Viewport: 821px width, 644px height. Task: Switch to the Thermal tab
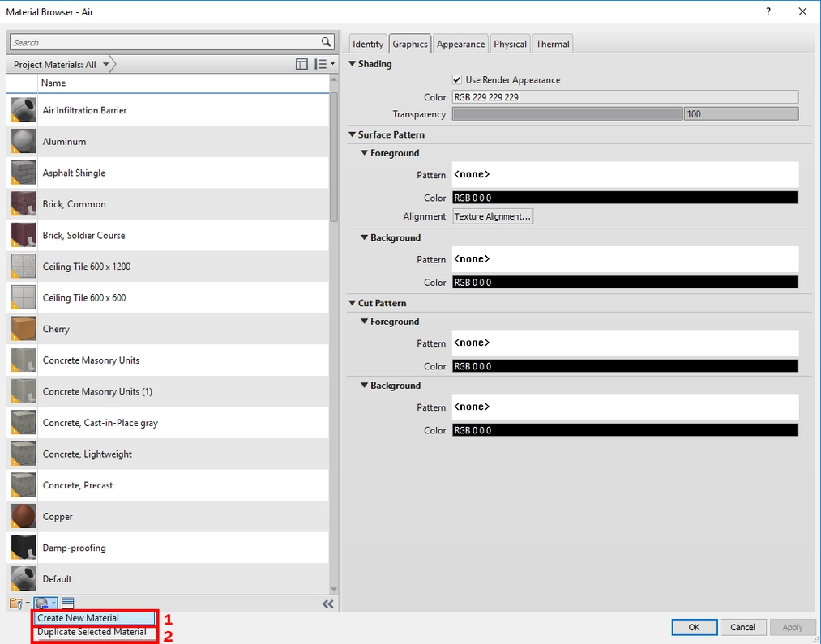click(552, 43)
